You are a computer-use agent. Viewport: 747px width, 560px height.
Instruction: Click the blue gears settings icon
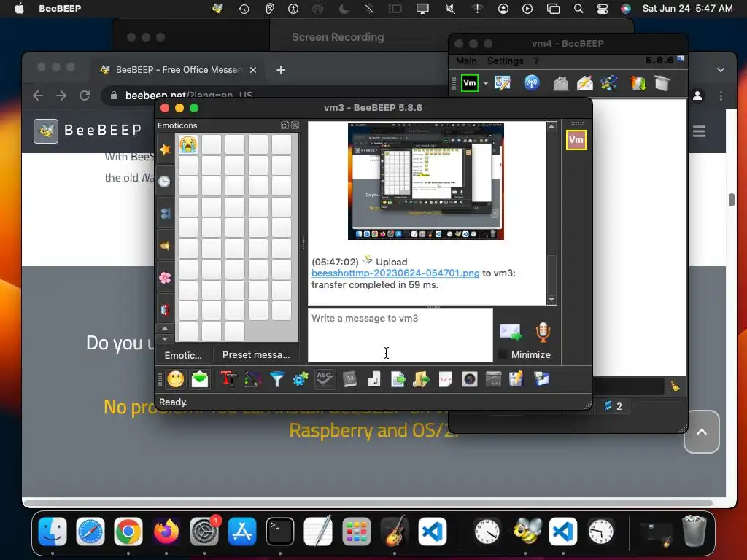301,379
